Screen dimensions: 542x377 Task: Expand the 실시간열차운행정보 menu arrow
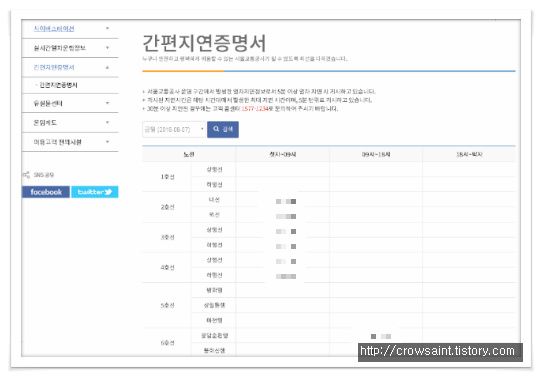click(107, 48)
